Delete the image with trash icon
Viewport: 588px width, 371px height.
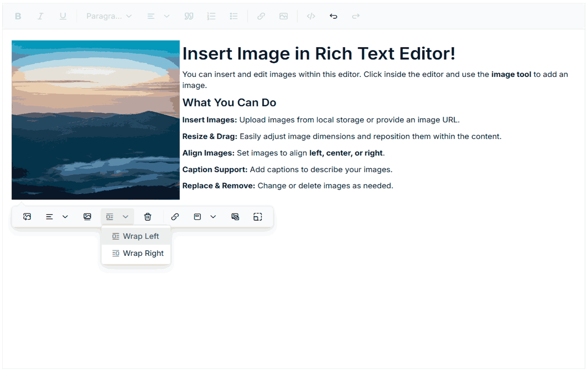148,217
